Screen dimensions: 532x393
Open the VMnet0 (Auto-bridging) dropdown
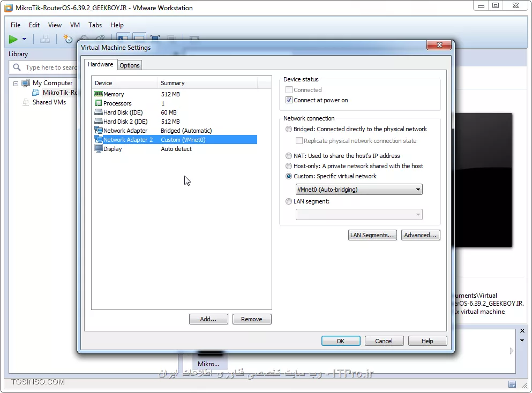coord(359,190)
